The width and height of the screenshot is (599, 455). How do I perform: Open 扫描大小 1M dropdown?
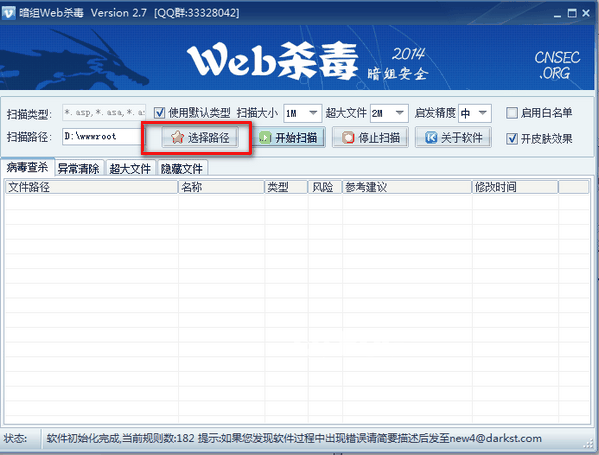[x=303, y=113]
